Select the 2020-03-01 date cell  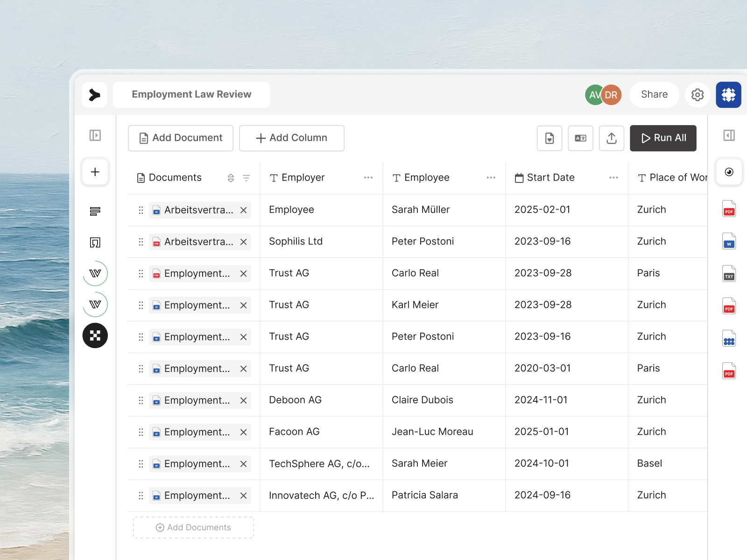tap(567, 369)
